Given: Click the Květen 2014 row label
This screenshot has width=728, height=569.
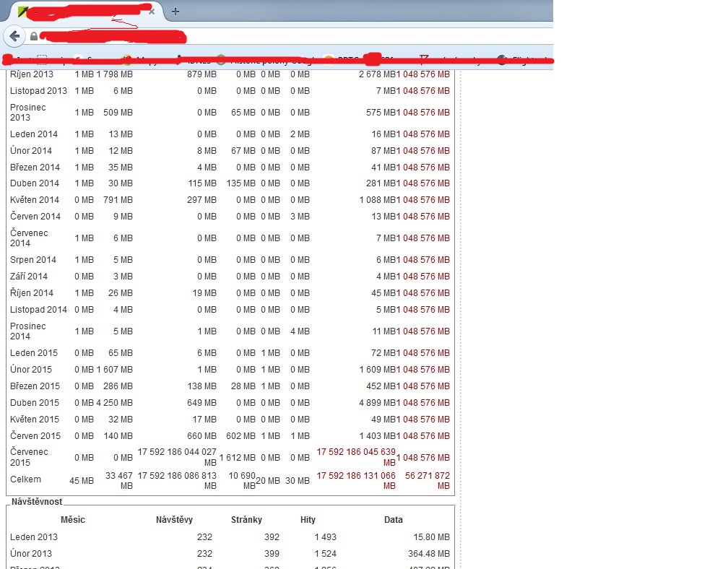Looking at the screenshot, I should (x=35, y=200).
